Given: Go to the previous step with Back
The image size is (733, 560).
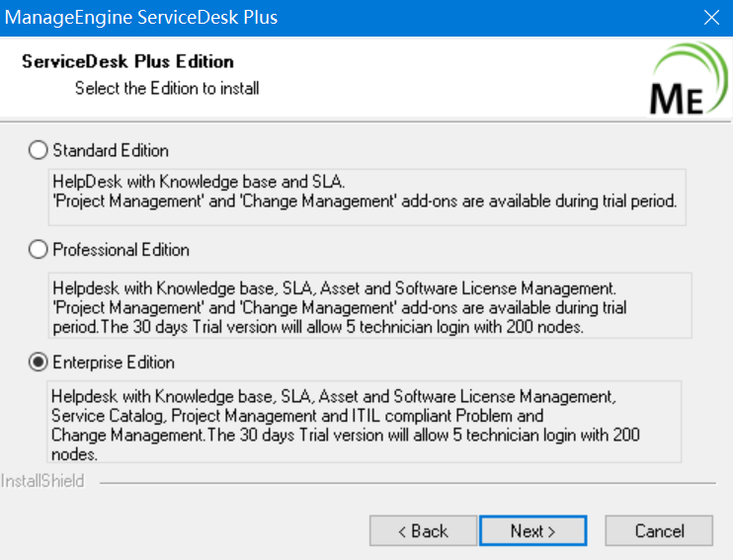Looking at the screenshot, I should (422, 531).
